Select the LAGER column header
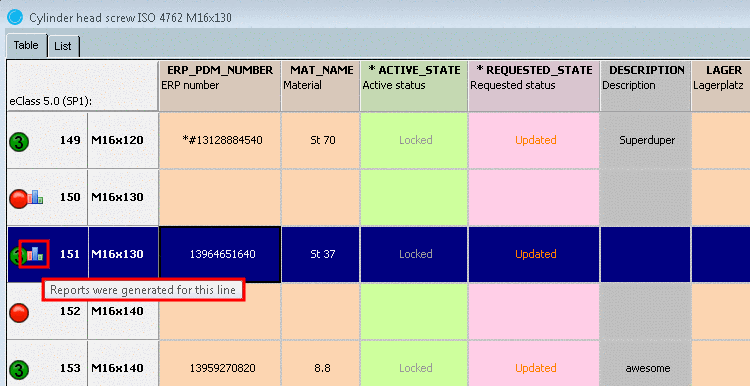 pyautogui.click(x=721, y=86)
